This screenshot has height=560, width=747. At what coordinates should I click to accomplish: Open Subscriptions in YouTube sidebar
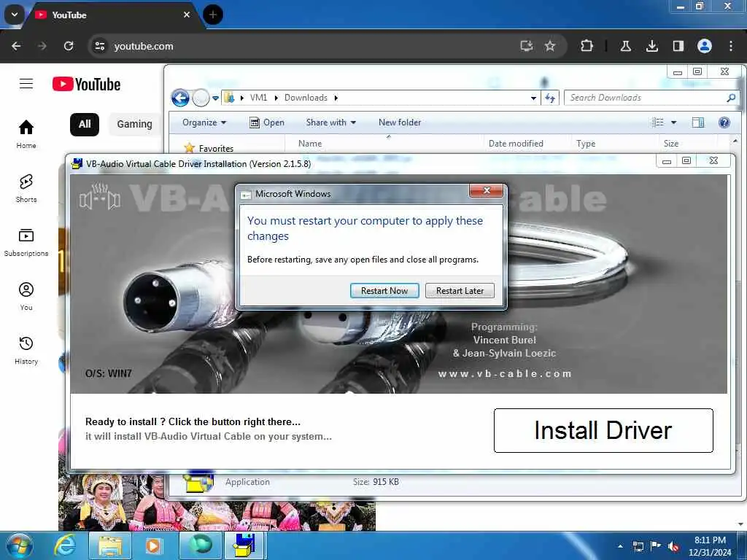click(26, 242)
